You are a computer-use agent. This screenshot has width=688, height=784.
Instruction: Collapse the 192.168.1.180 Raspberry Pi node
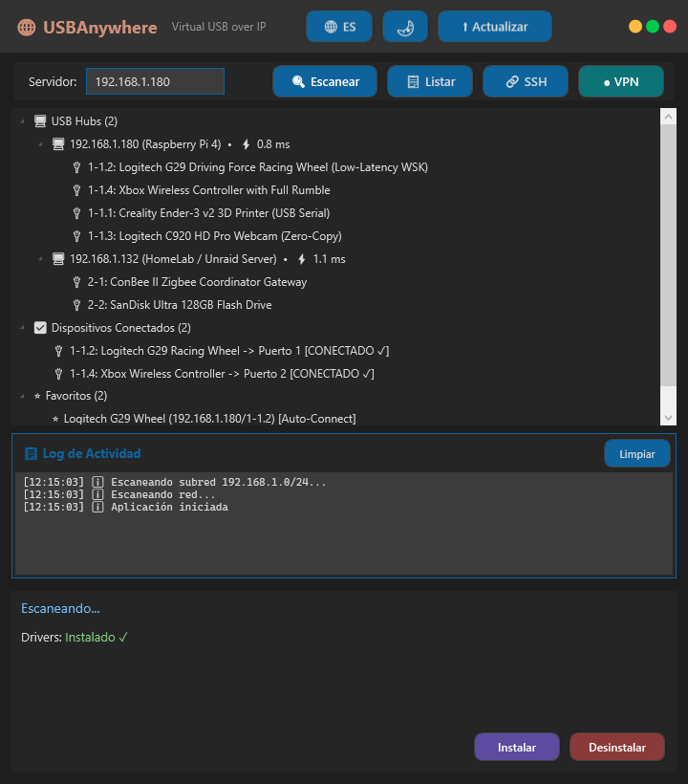40,144
